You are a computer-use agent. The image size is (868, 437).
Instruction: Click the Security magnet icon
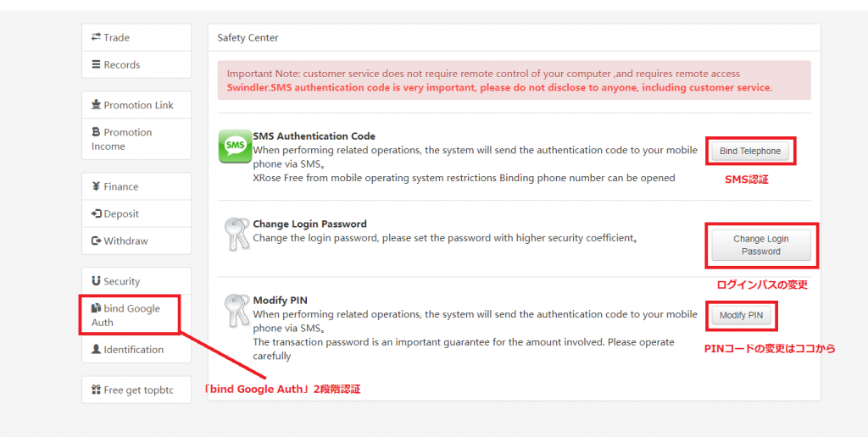point(96,281)
